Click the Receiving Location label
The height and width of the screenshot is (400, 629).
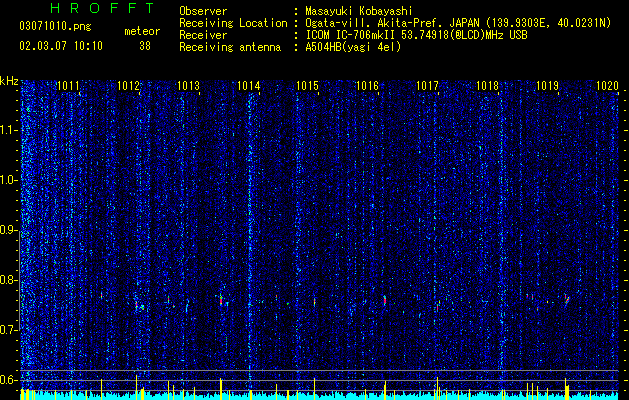[x=233, y=23]
